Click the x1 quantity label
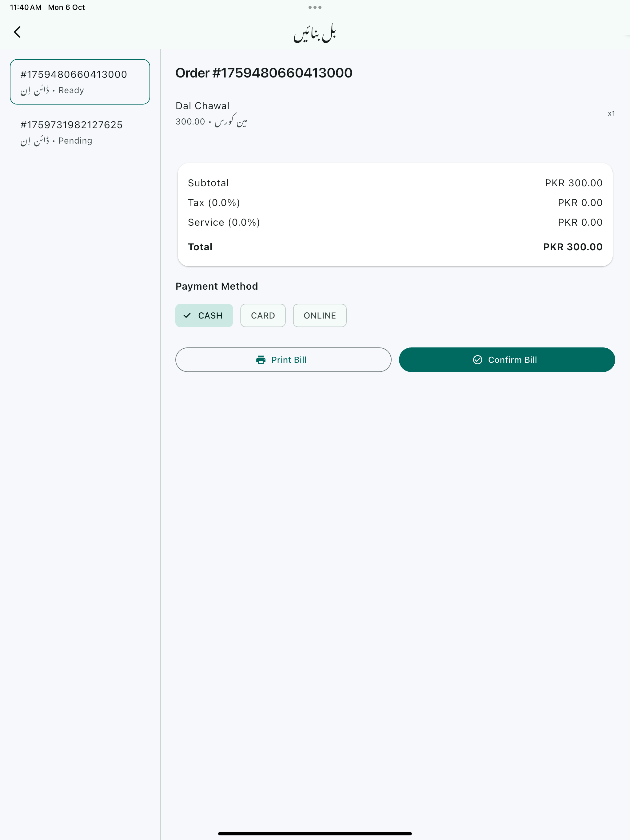The image size is (630, 840). point(611,113)
